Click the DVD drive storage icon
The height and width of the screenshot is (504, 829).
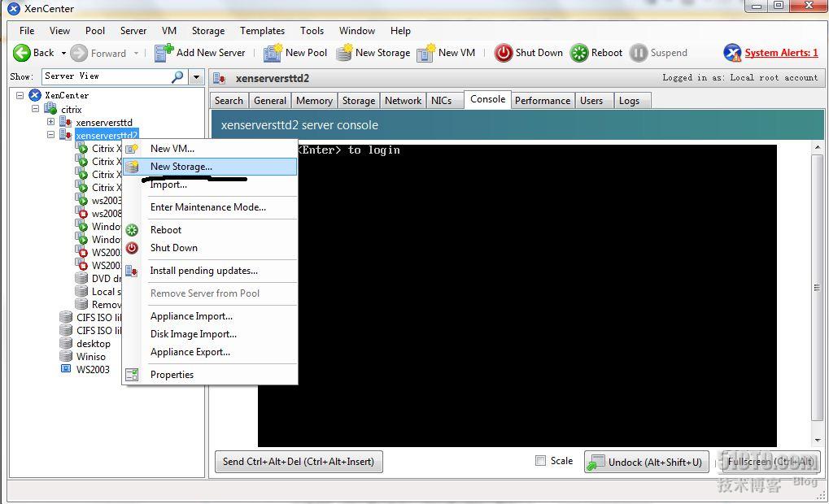pyautogui.click(x=81, y=278)
